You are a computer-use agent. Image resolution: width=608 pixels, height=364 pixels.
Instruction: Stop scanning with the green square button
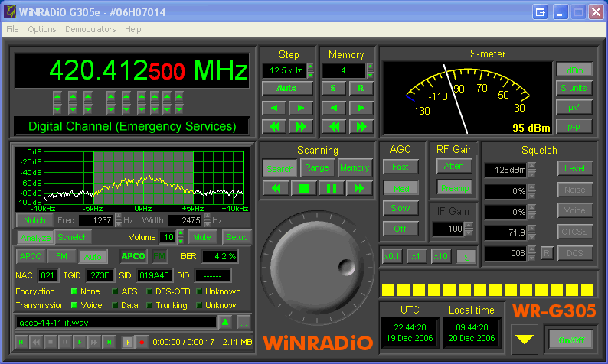pyautogui.click(x=304, y=188)
